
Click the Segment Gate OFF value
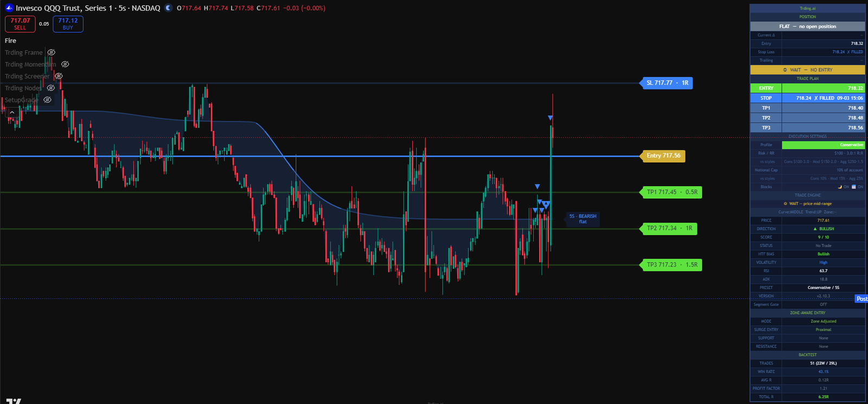823,305
